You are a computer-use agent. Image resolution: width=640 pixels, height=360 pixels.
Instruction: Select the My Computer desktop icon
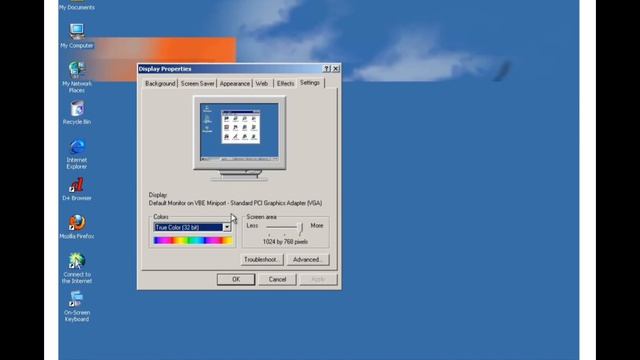(77, 36)
